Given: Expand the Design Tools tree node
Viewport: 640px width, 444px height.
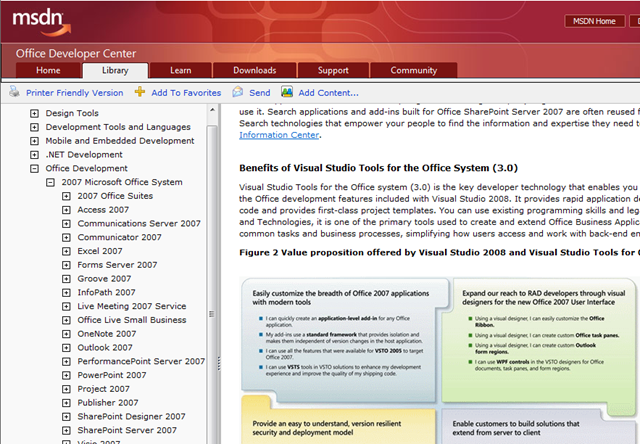Looking at the screenshot, I should click(35, 114).
